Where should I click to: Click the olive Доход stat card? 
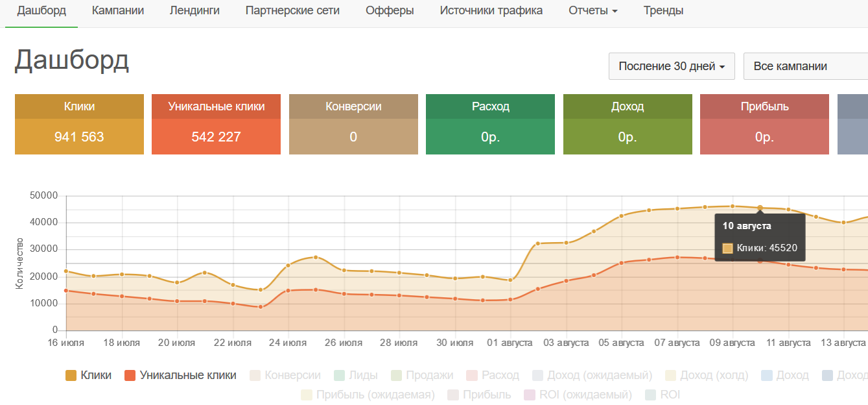tap(628, 124)
